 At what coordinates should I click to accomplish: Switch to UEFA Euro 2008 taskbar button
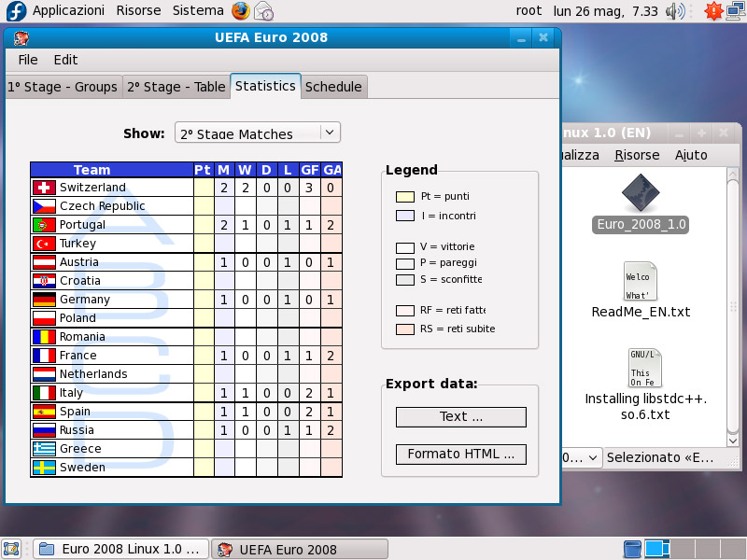299,549
